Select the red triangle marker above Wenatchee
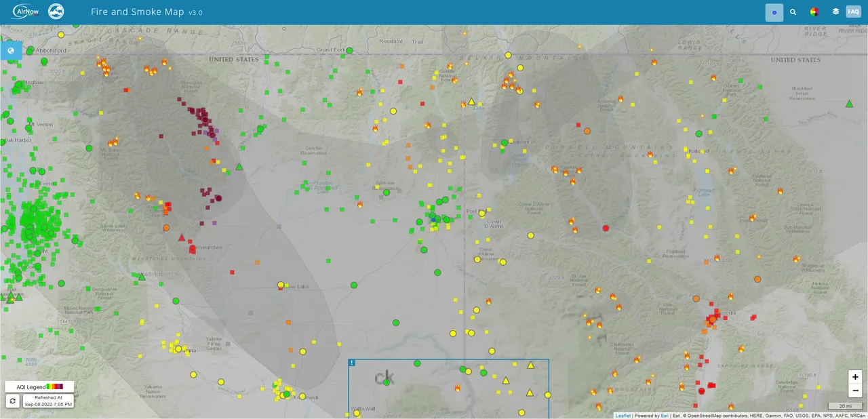 (x=181, y=237)
